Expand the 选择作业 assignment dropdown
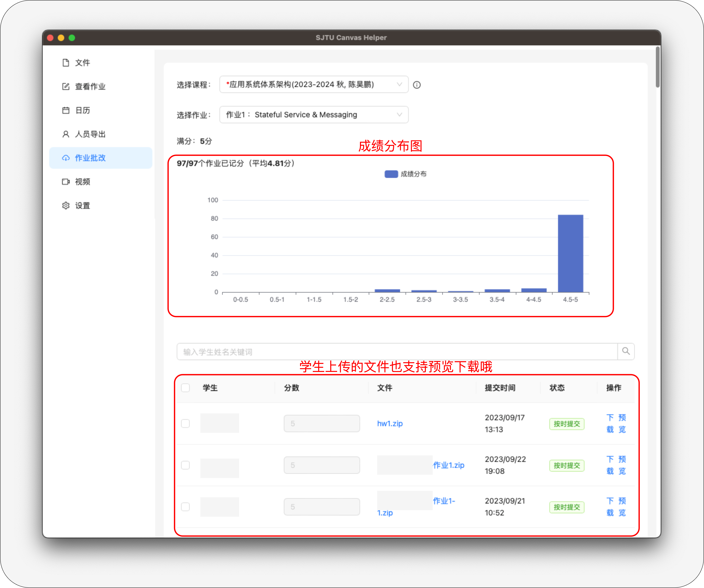The height and width of the screenshot is (588, 704). click(x=313, y=115)
